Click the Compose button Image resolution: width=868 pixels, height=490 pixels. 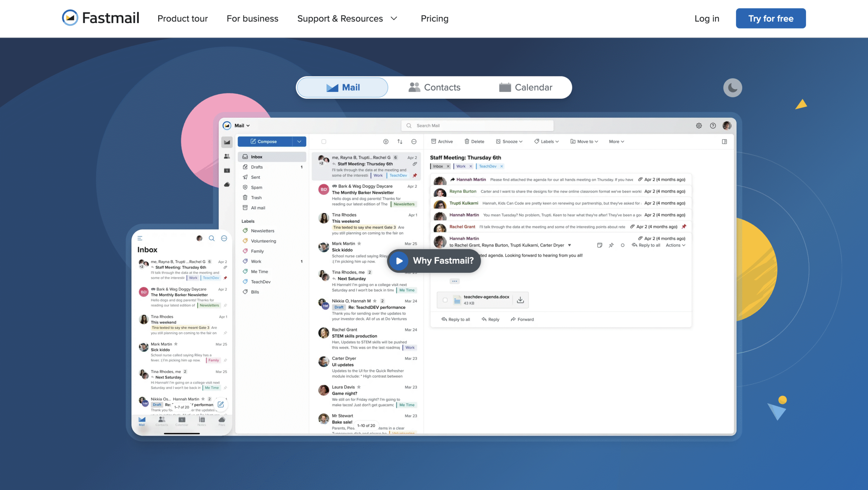coord(265,142)
